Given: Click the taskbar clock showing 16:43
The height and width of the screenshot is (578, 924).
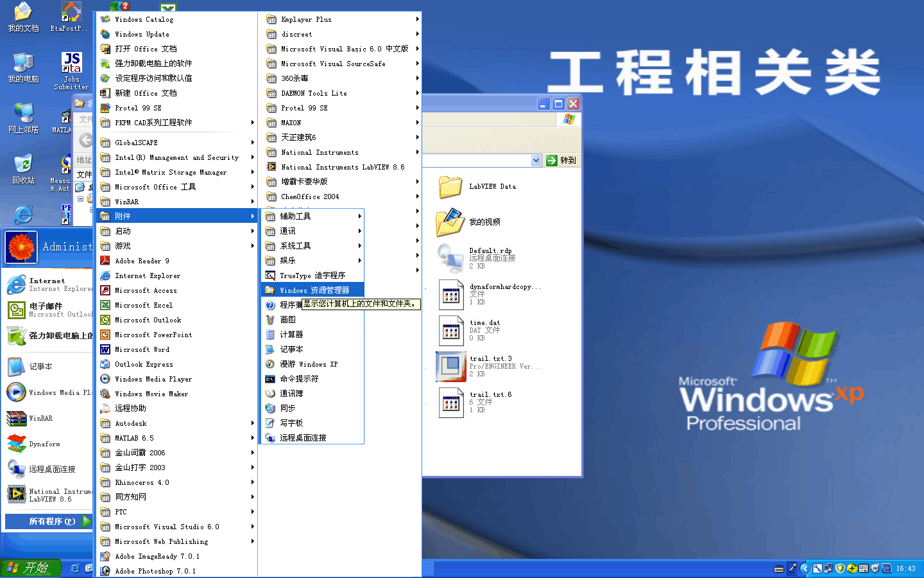Looking at the screenshot, I should [x=905, y=568].
